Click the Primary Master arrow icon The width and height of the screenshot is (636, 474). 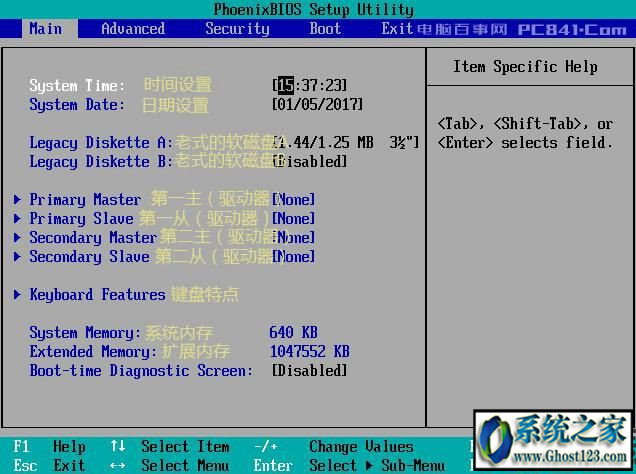(x=17, y=199)
